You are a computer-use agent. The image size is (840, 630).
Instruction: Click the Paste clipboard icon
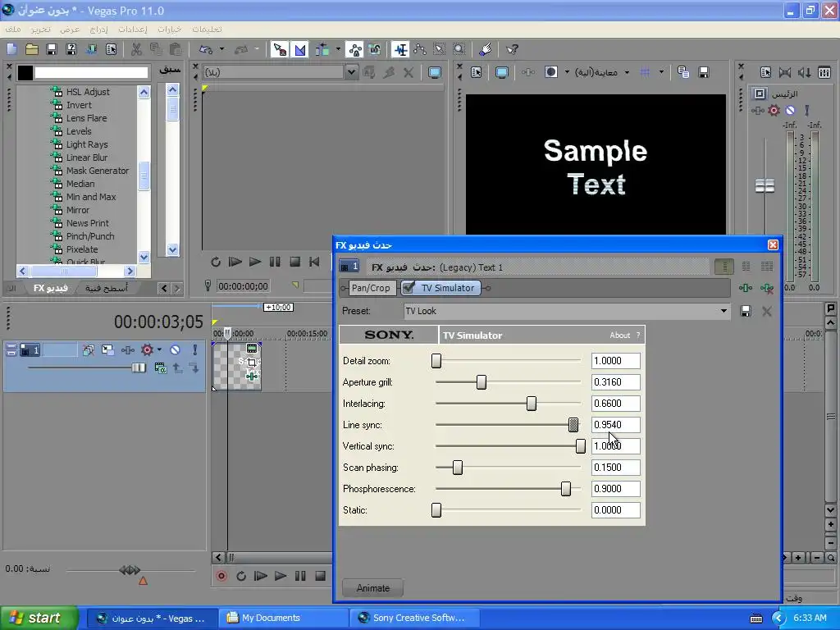[x=176, y=50]
